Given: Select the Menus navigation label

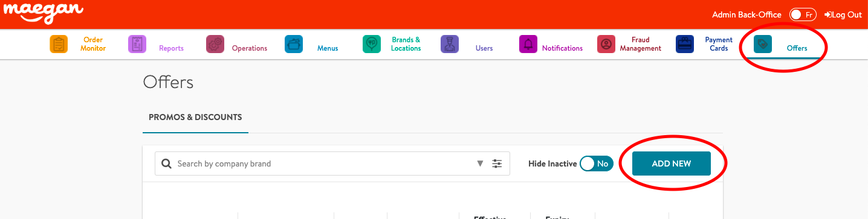Looking at the screenshot, I should point(328,48).
